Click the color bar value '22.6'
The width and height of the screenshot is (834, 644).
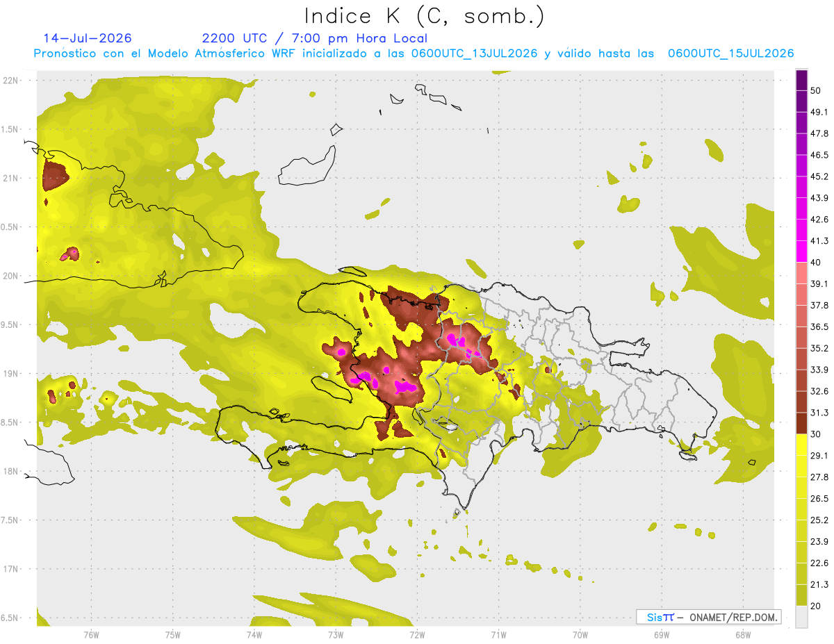(x=820, y=563)
